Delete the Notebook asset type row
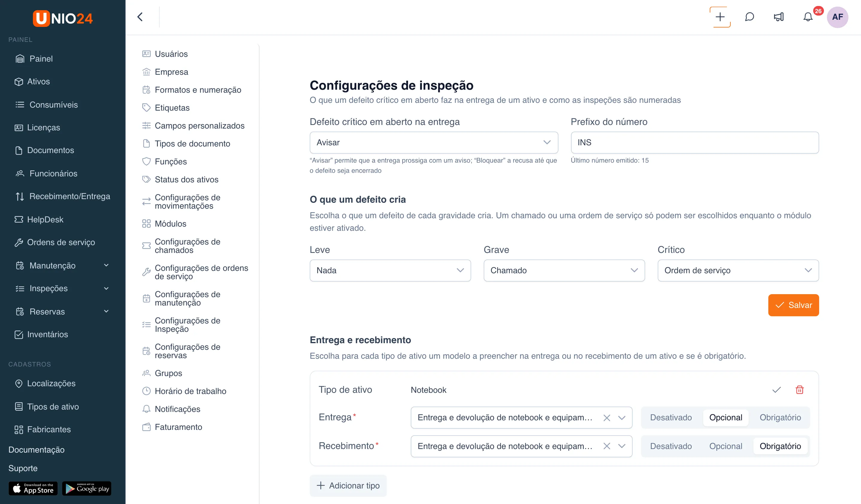Screen dimensions: 861x504 tap(799, 390)
